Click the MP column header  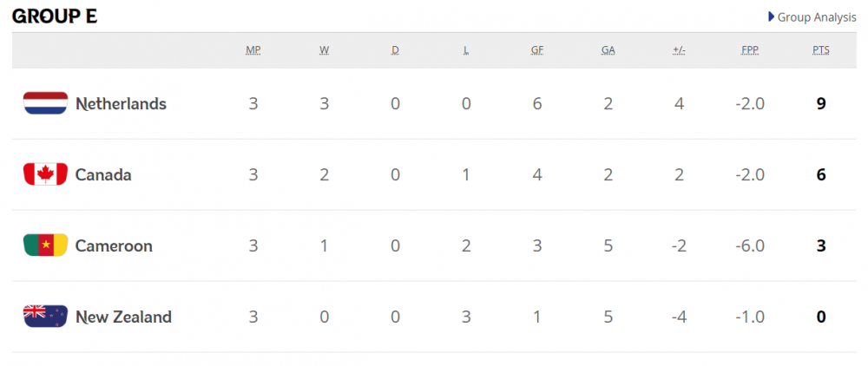(253, 50)
